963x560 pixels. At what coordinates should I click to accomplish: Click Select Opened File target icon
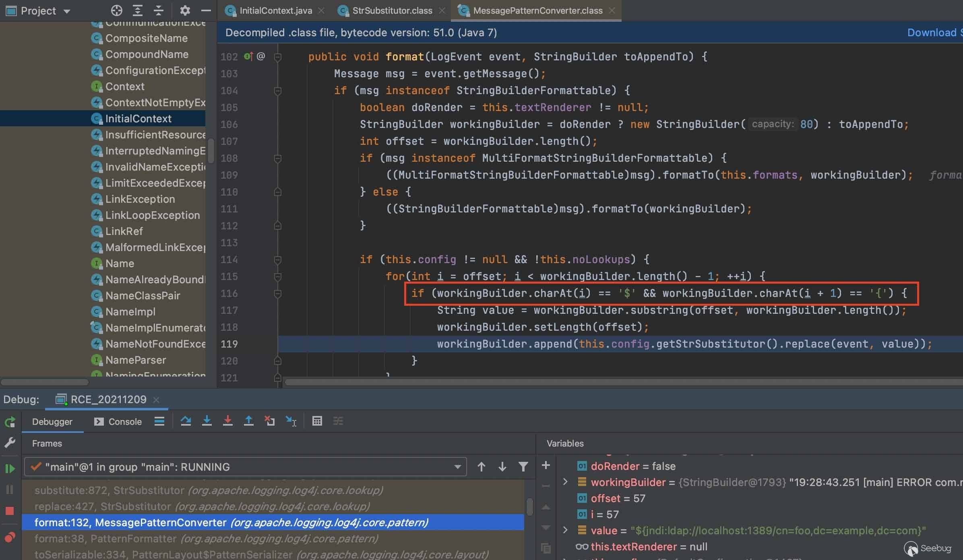116,10
